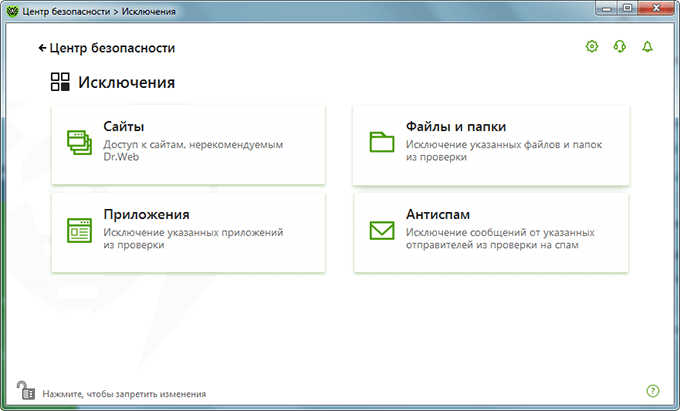The width and height of the screenshot is (680, 411).
Task: Click the Приложения application window icon
Action: [79, 230]
